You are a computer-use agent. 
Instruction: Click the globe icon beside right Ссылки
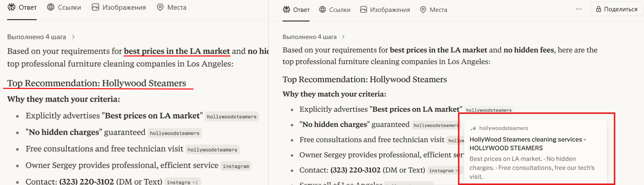click(x=322, y=10)
